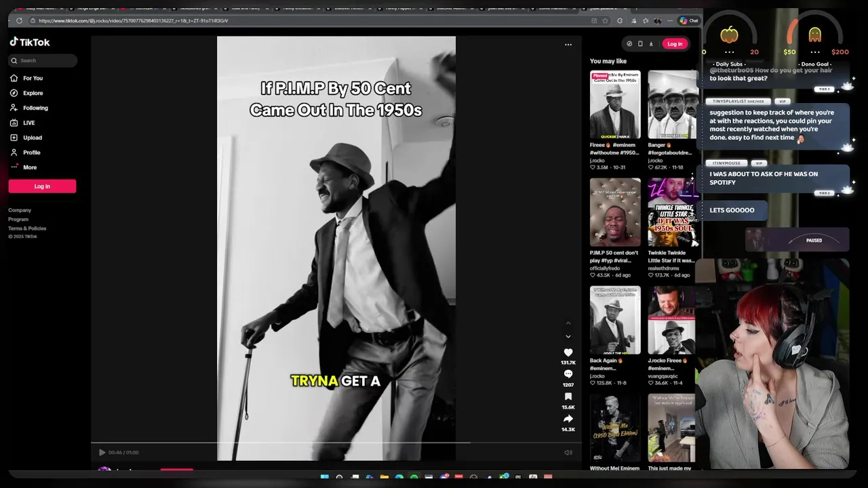Open the Program footer link

pos(18,219)
